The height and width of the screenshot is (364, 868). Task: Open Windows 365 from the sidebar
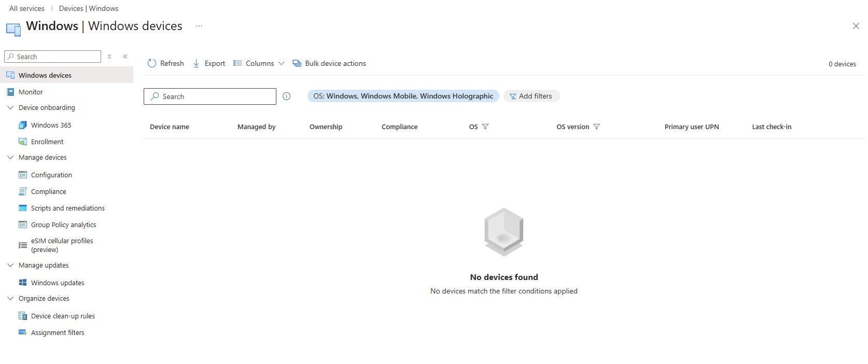point(51,125)
